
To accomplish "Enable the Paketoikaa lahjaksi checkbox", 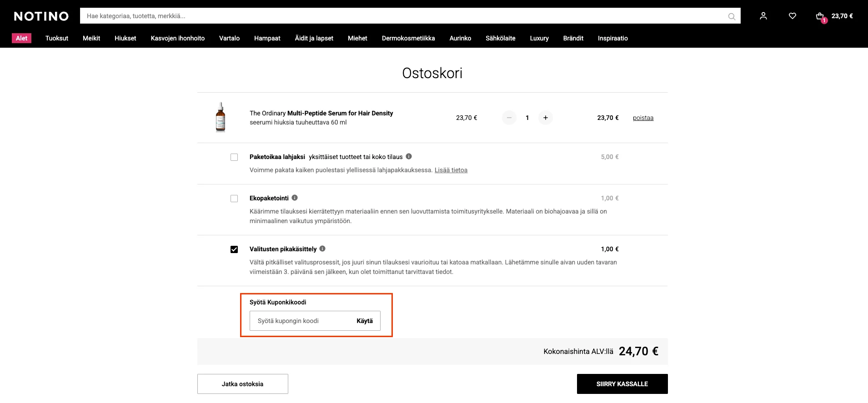I will click(234, 157).
